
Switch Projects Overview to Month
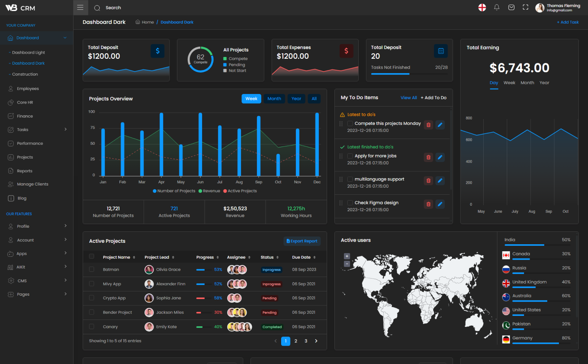coord(274,99)
